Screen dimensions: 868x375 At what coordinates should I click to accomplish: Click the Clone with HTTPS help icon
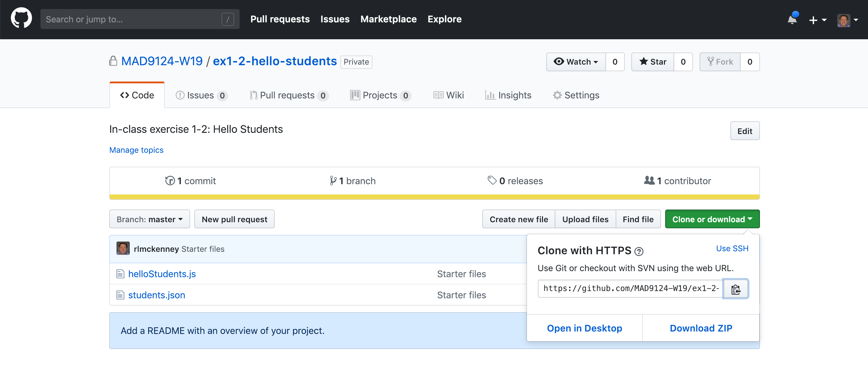[x=639, y=251]
